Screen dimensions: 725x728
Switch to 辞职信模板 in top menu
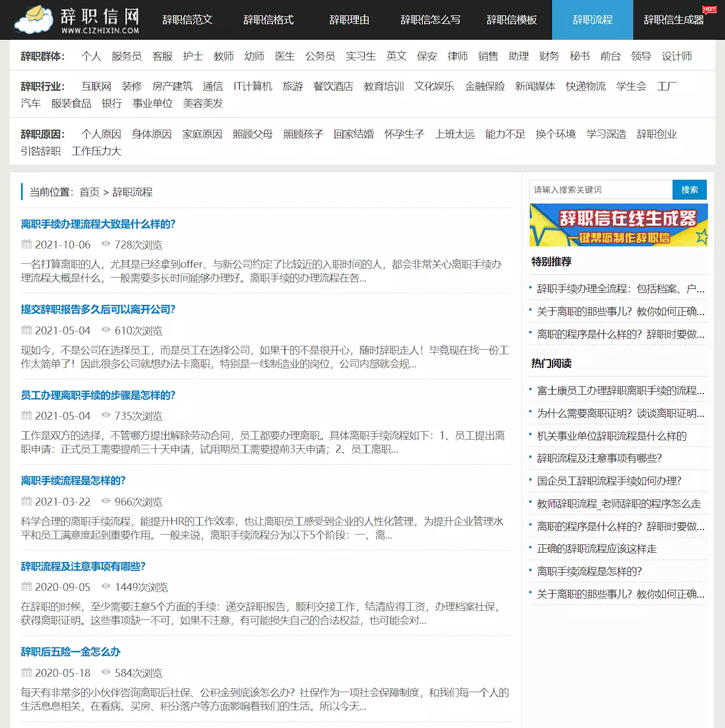click(511, 20)
